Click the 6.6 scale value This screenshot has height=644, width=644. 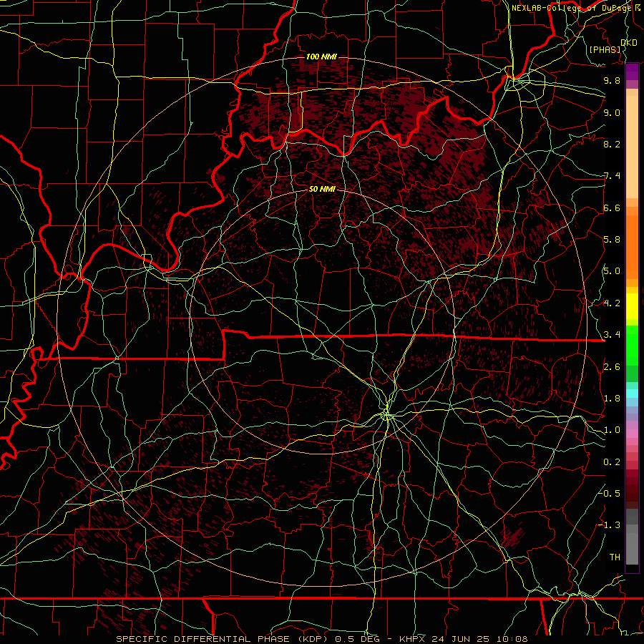[x=612, y=208]
